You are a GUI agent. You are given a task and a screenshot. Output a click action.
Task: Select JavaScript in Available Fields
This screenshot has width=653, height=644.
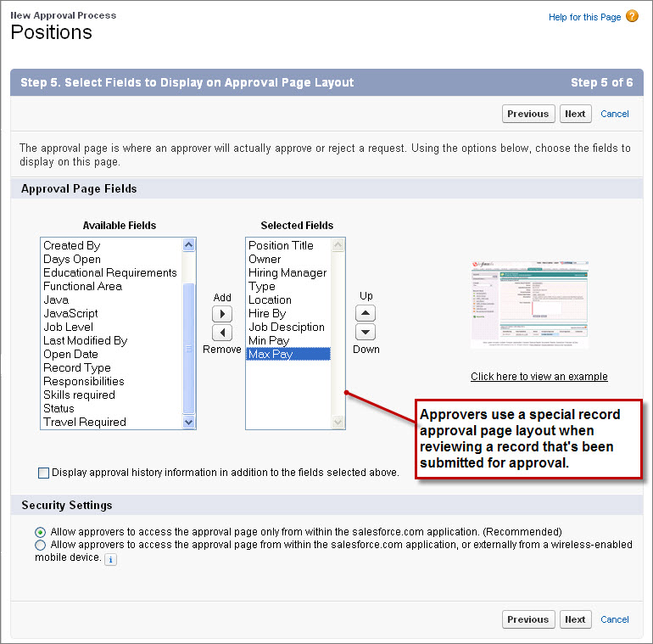(x=112, y=313)
